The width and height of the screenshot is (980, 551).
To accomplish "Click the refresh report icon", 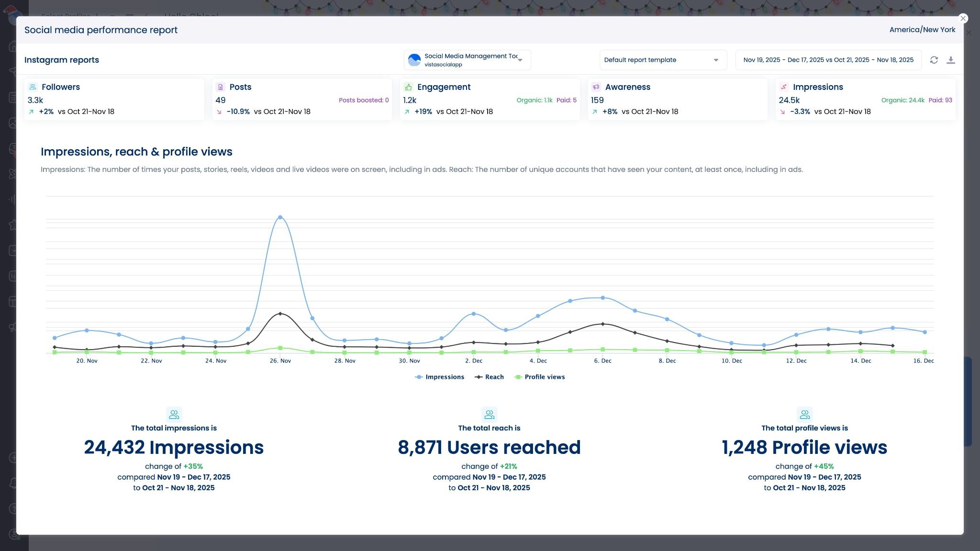I will tap(934, 60).
